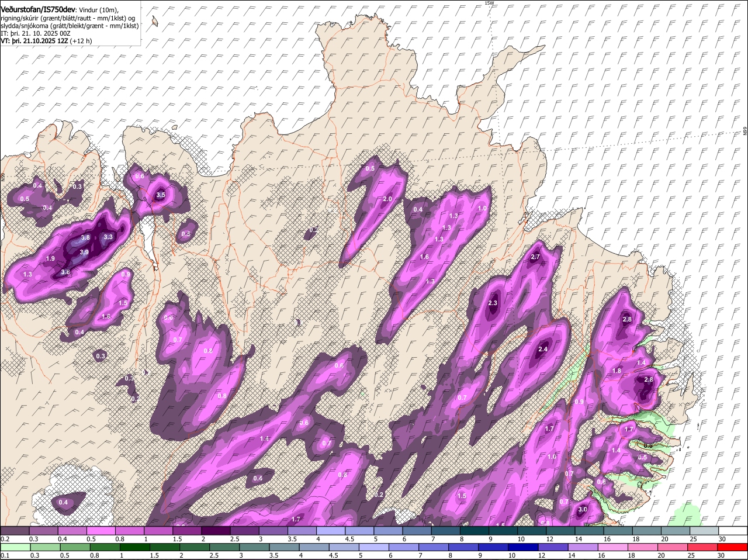Image resolution: width=748 pixels, height=560 pixels.
Task: Click the lavender-blue swatch between 4 and 4.5 in purple row
Action: (x=331, y=530)
